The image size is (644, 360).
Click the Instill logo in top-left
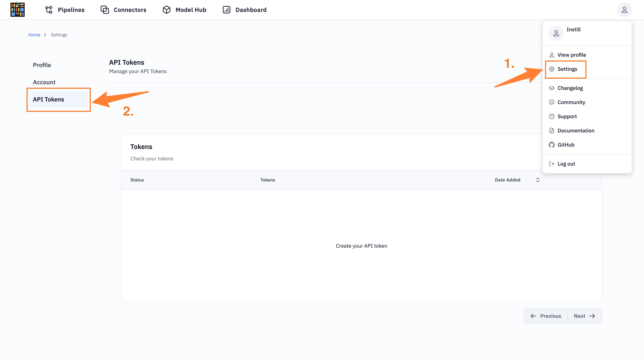point(18,10)
